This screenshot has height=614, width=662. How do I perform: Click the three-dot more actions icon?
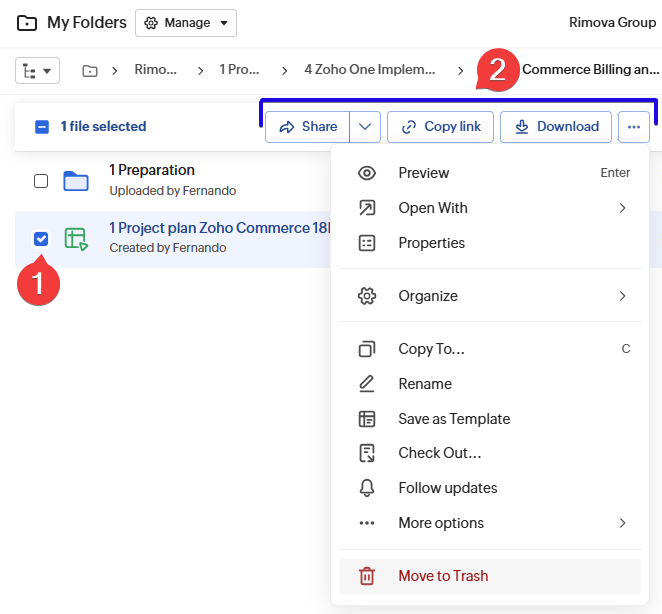pyautogui.click(x=634, y=127)
